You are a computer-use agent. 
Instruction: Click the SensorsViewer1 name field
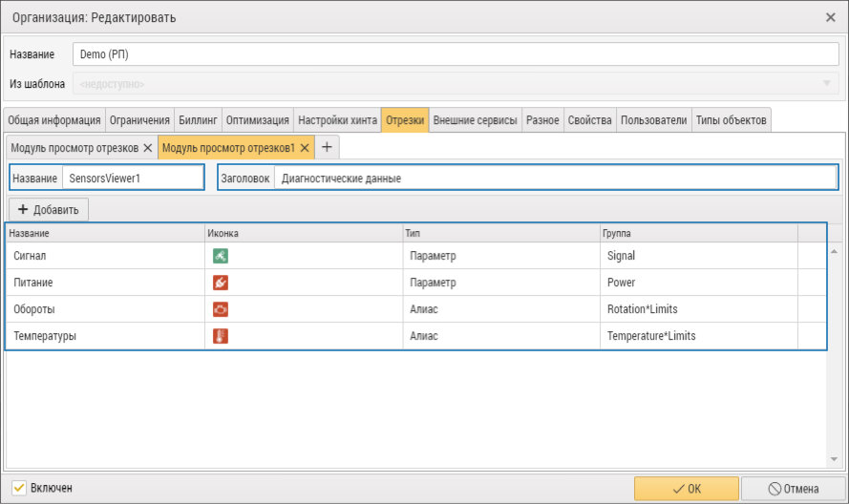coord(133,178)
